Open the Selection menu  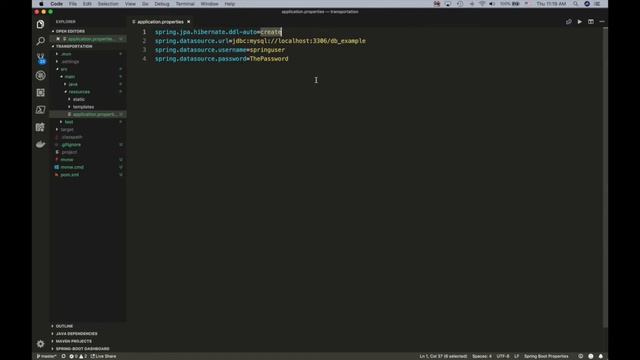pos(108,4)
